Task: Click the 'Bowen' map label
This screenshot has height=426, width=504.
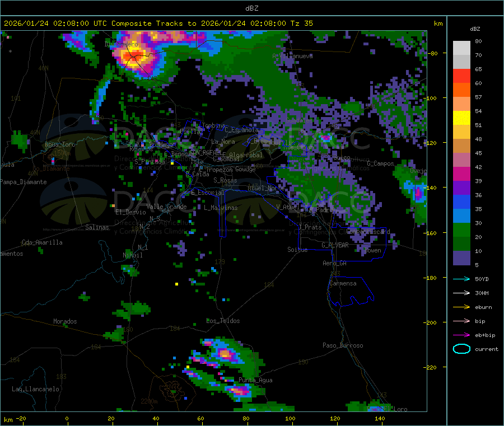Action: [373, 250]
